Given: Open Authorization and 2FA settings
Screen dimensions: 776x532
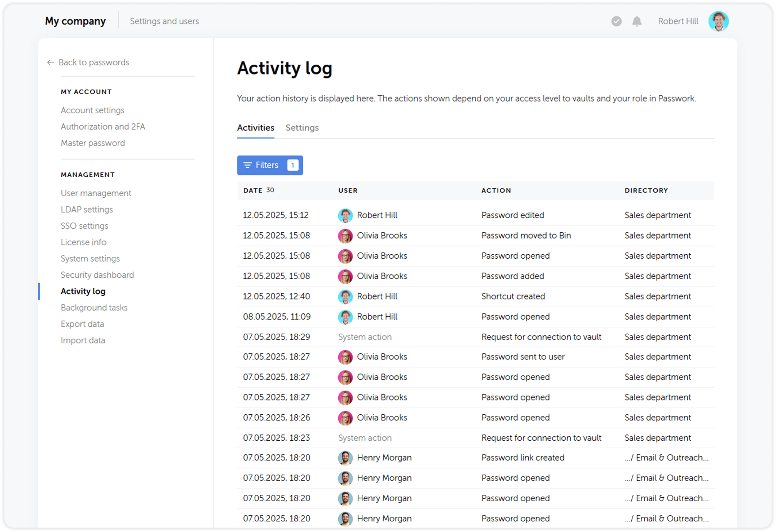Looking at the screenshot, I should coord(103,126).
